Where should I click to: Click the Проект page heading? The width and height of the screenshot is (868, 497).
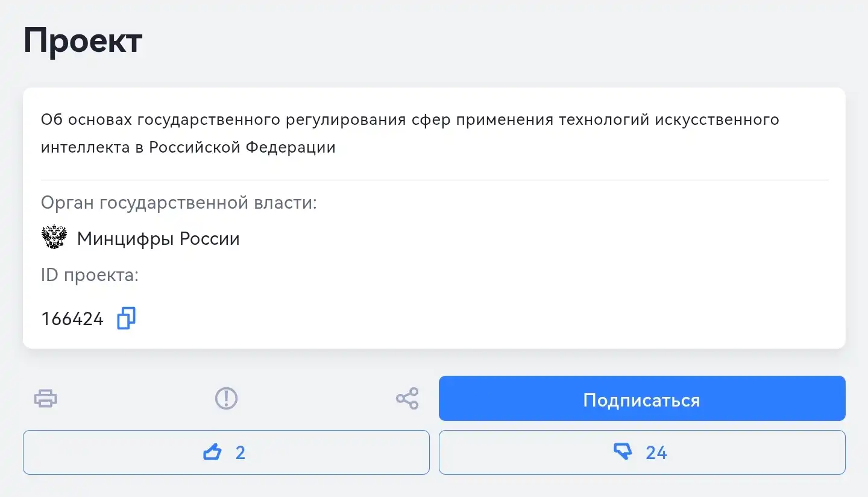pos(83,41)
